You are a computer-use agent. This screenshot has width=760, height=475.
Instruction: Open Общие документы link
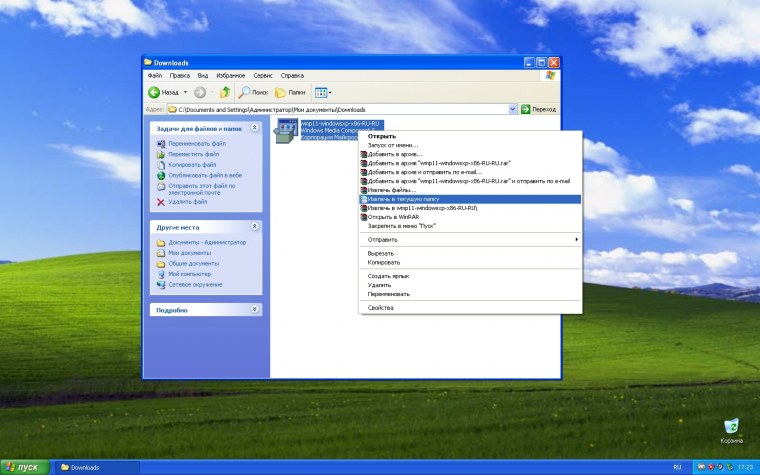pyautogui.click(x=193, y=264)
